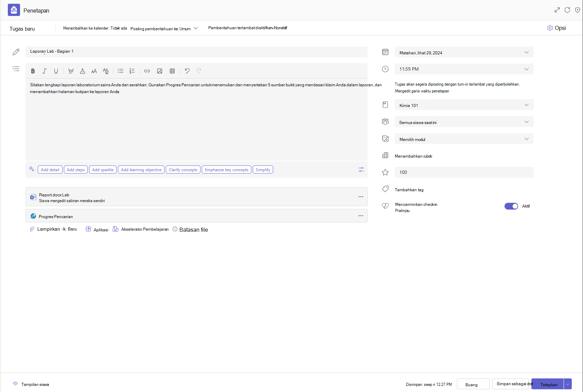Viewport: 583px width, 392px height.
Task: Refresh the Penetapan app
Action: pos(567,10)
